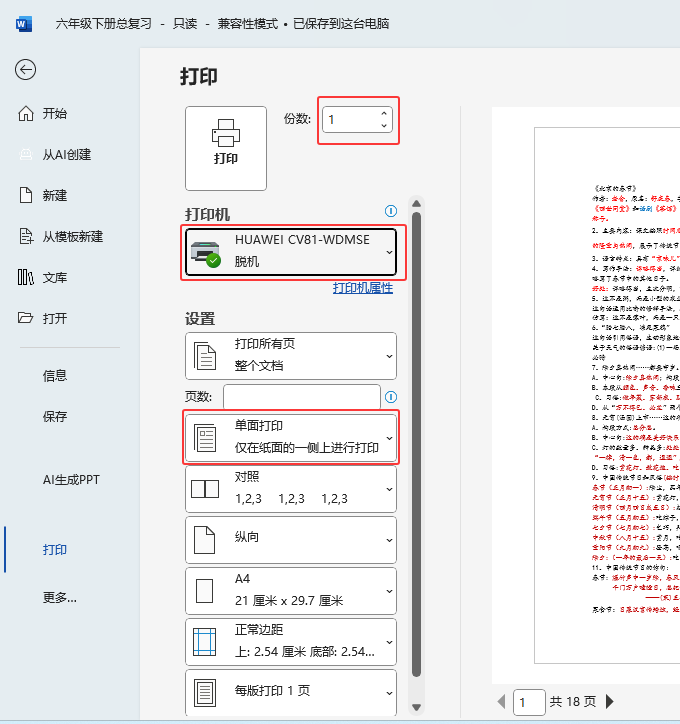Open the 正常边距 margins dropdown

pyautogui.click(x=291, y=642)
